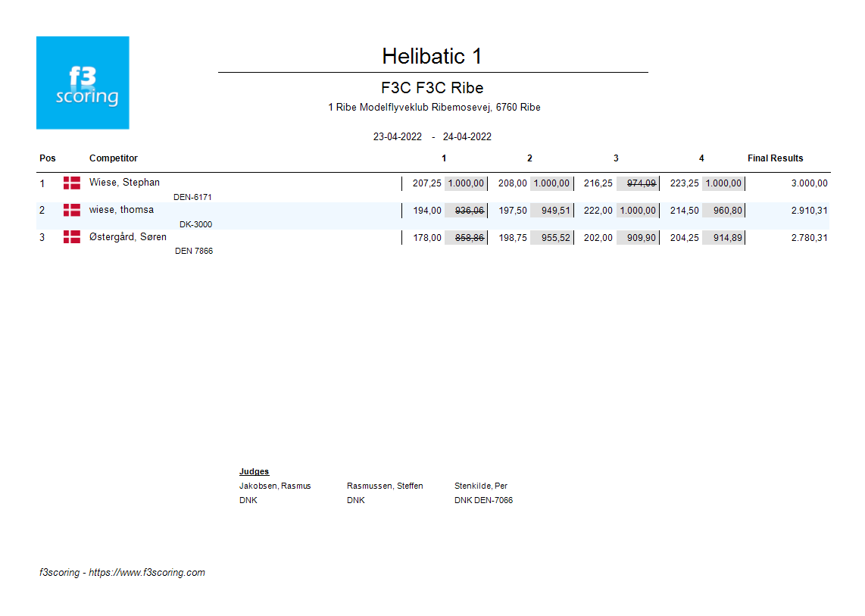Click the Danish flag beside wiese, thomsa
The width and height of the screenshot is (865, 616).
72,210
